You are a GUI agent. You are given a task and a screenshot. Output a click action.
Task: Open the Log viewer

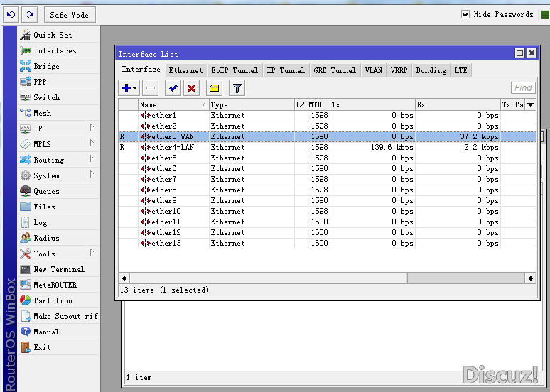[x=58, y=222]
